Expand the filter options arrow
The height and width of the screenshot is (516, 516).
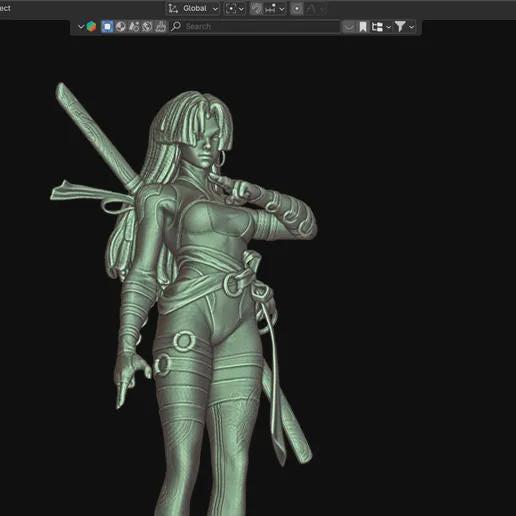pos(411,27)
